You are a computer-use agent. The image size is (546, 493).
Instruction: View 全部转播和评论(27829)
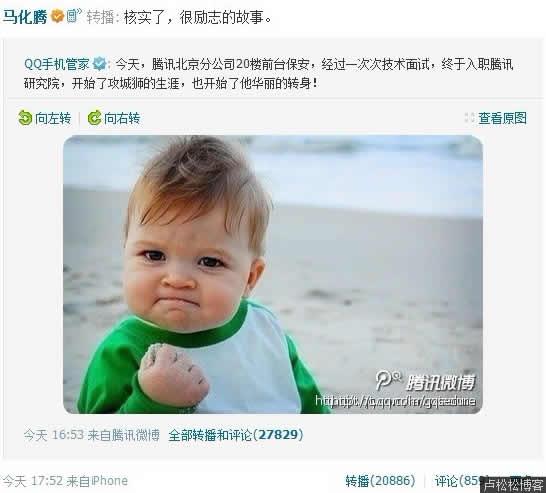click(x=236, y=435)
